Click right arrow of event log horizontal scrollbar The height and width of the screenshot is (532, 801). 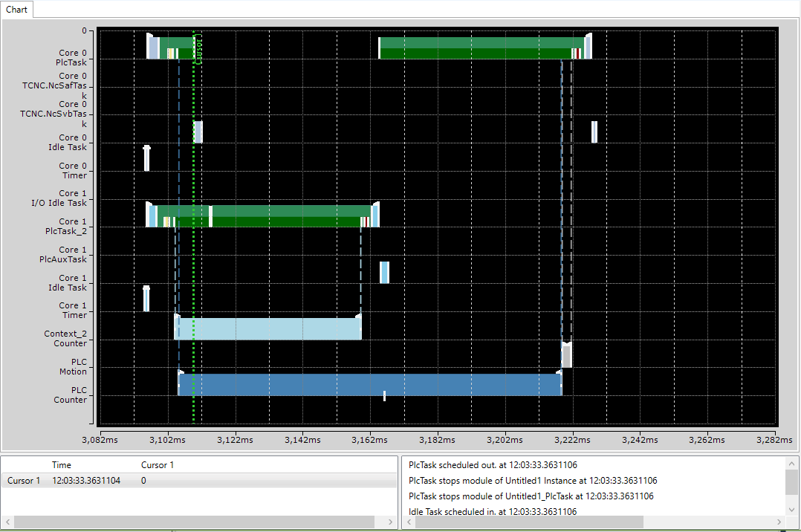click(x=779, y=522)
